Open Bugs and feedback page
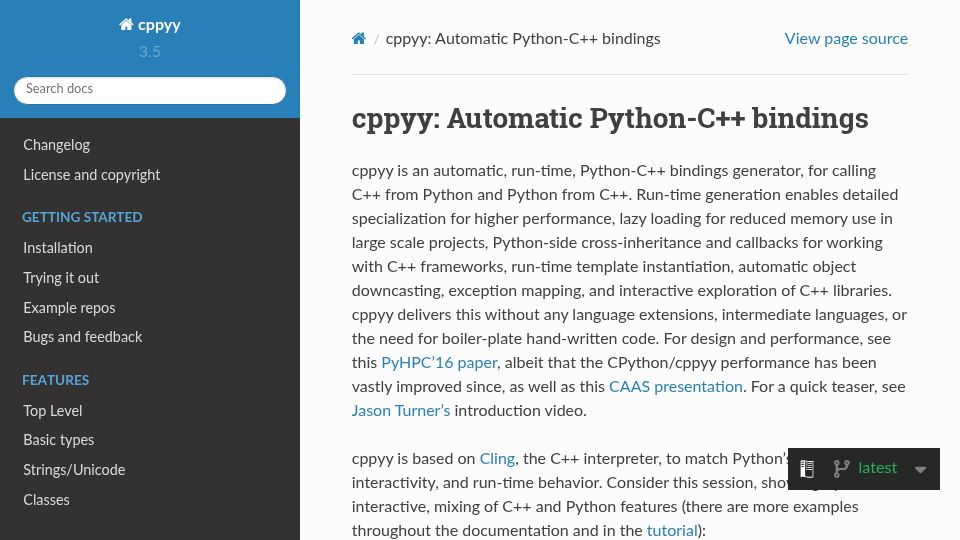The height and width of the screenshot is (540, 960). click(x=83, y=337)
